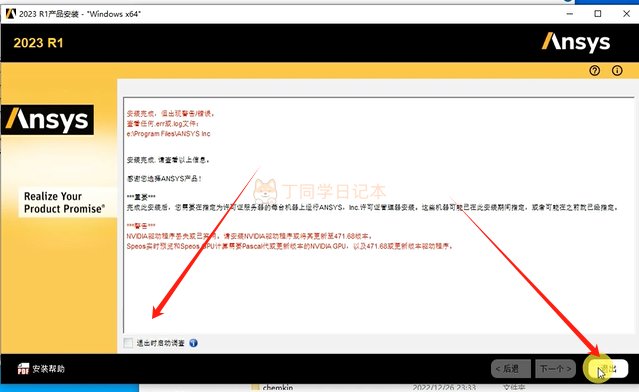Click the 2023 R1 header label
The height and width of the screenshot is (392, 639).
pyautogui.click(x=38, y=43)
